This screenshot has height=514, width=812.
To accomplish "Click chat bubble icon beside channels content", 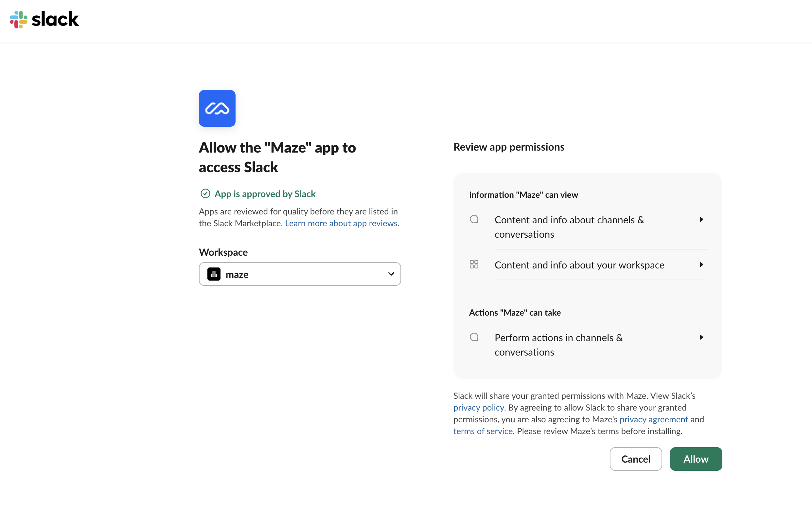I will point(474,219).
